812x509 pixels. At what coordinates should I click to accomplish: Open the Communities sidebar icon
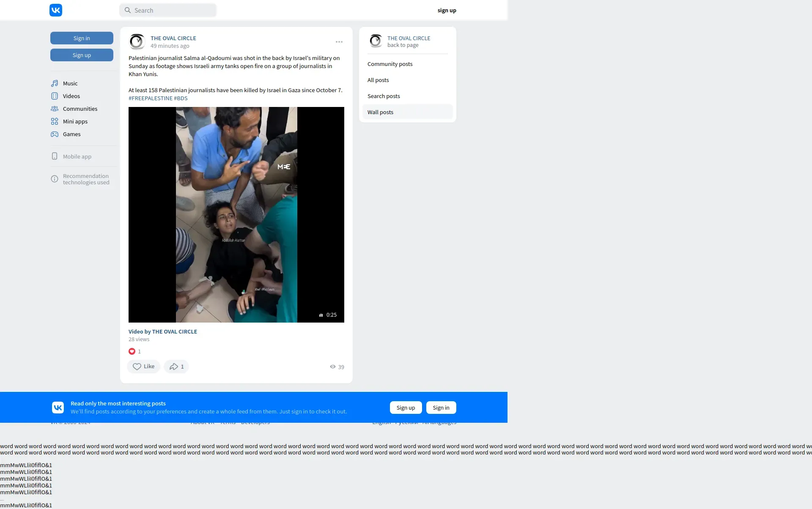click(x=55, y=109)
